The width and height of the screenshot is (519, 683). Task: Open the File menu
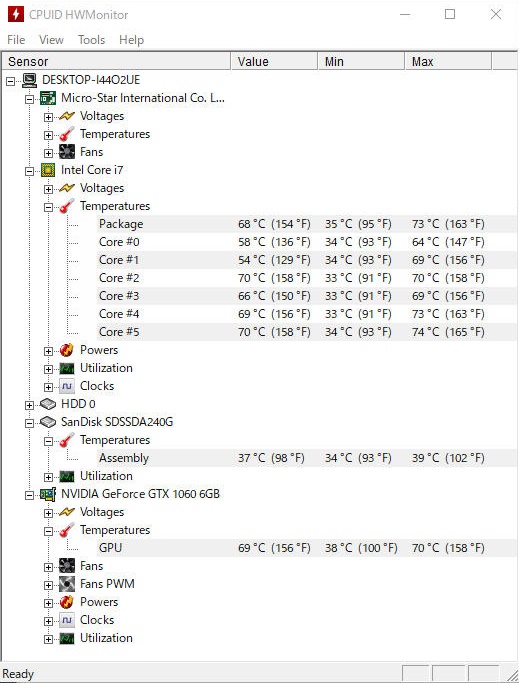pyautogui.click(x=16, y=40)
